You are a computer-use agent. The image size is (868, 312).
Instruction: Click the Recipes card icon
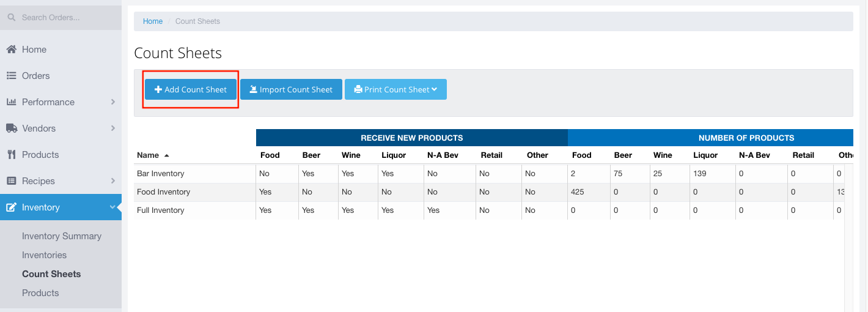coord(11,181)
